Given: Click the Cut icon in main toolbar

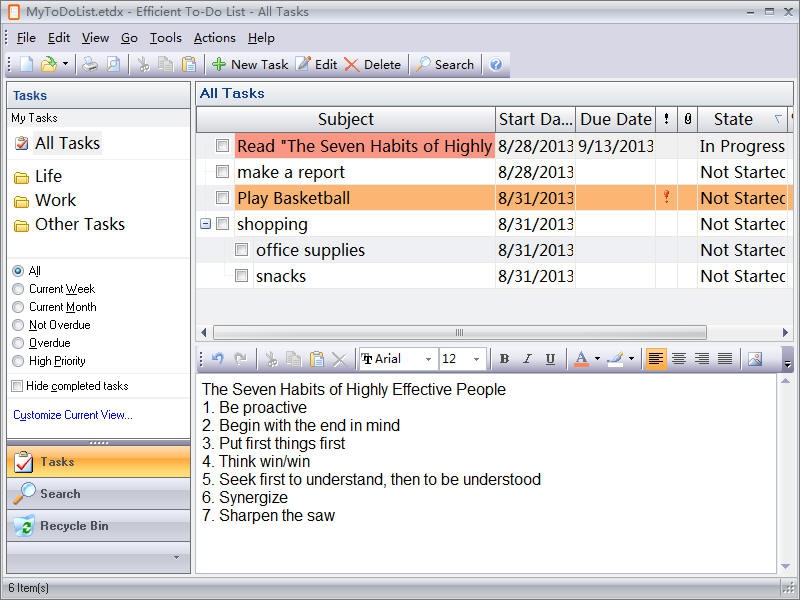Looking at the screenshot, I should point(143,64).
